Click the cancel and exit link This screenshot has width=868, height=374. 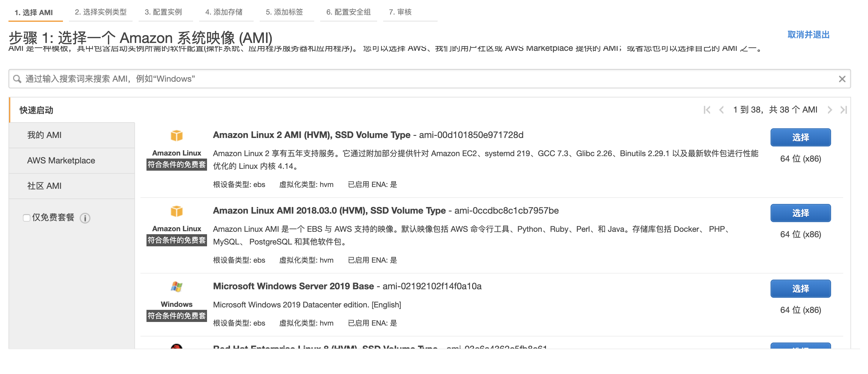(x=808, y=35)
